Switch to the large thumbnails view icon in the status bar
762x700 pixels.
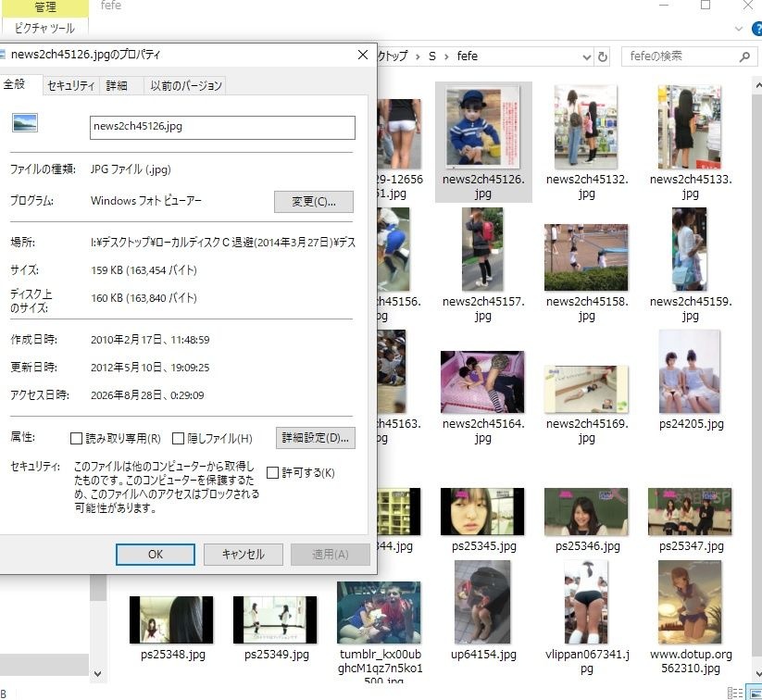tap(753, 693)
